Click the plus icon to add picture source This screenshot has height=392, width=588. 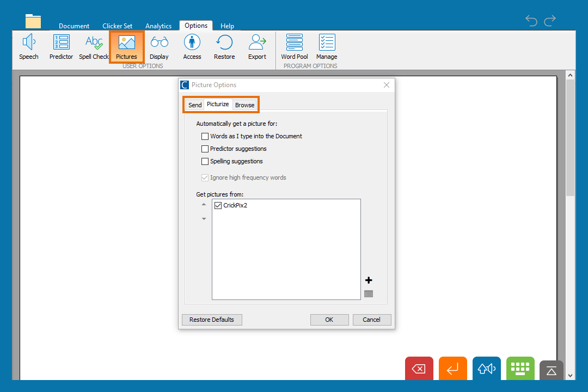pyautogui.click(x=369, y=280)
